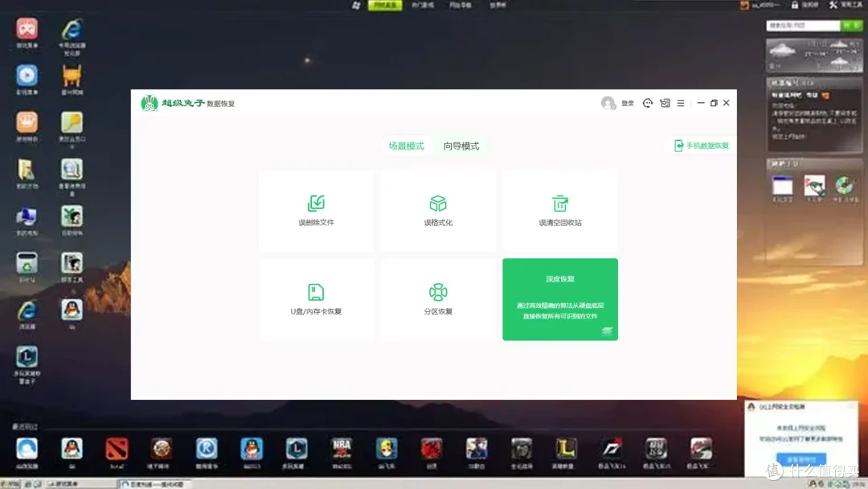Screen dimensions: 868x489
Task: Open Windows Start button in taskbar
Action: point(10,484)
